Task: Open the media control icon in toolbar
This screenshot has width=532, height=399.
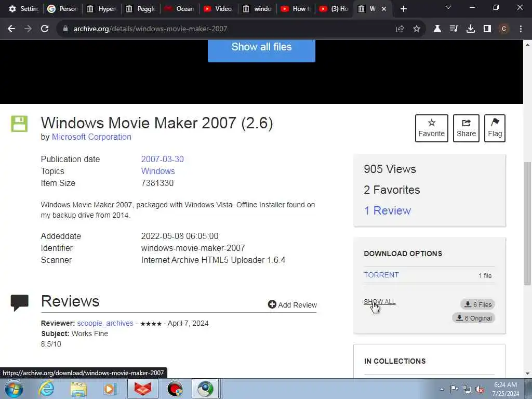Action: (x=454, y=29)
